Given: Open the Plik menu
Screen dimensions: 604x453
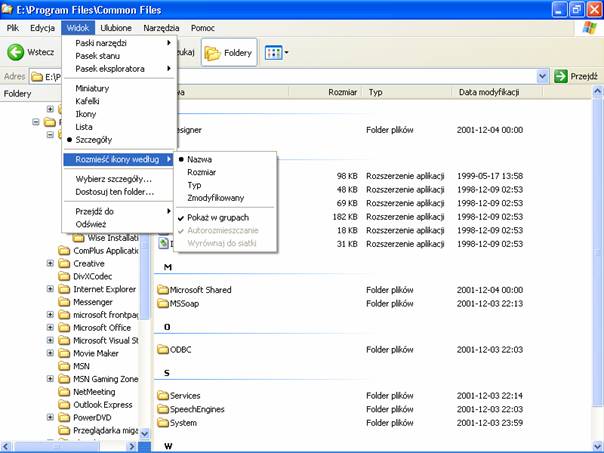Looking at the screenshot, I should (13, 28).
